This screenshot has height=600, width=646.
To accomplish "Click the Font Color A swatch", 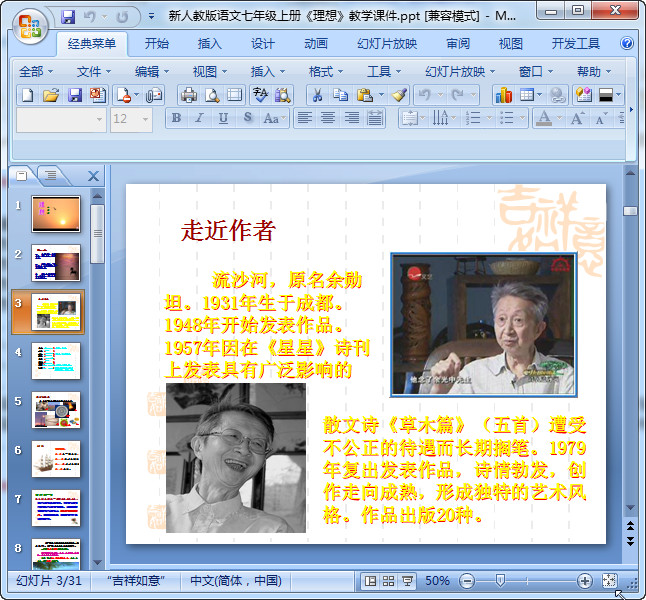I will pyautogui.click(x=544, y=118).
